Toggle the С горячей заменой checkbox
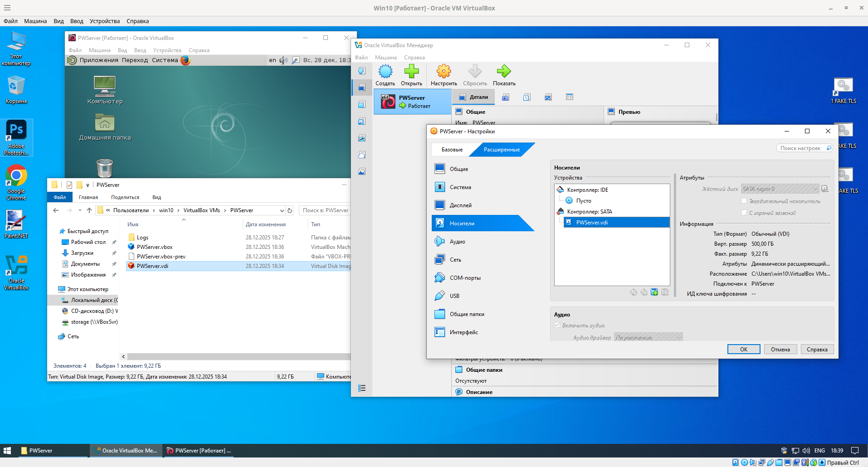Image resolution: width=868 pixels, height=467 pixels. tap(744, 213)
